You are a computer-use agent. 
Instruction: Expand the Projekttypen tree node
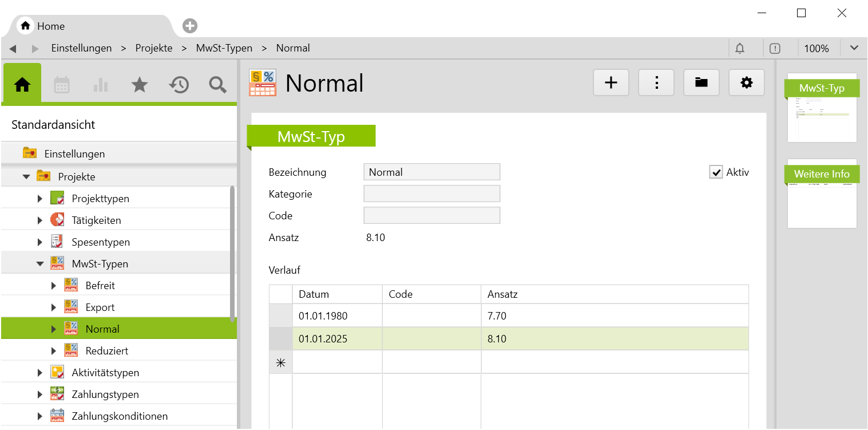pyautogui.click(x=40, y=199)
